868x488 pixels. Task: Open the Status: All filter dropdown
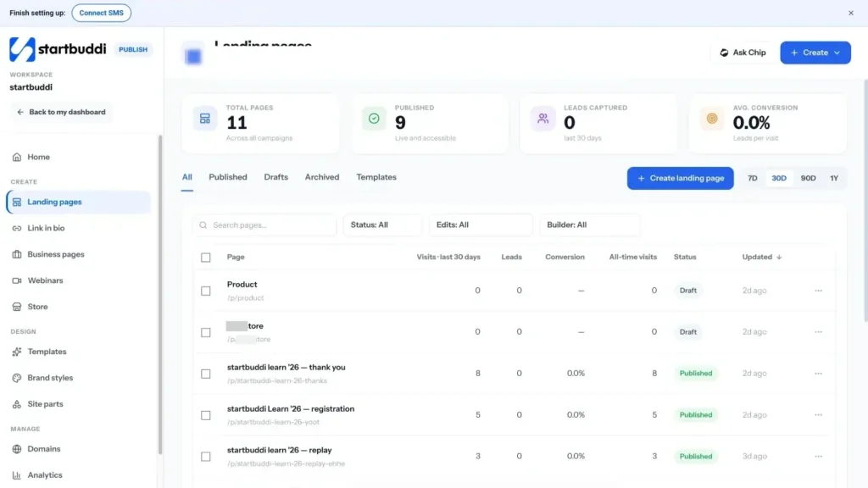382,225
